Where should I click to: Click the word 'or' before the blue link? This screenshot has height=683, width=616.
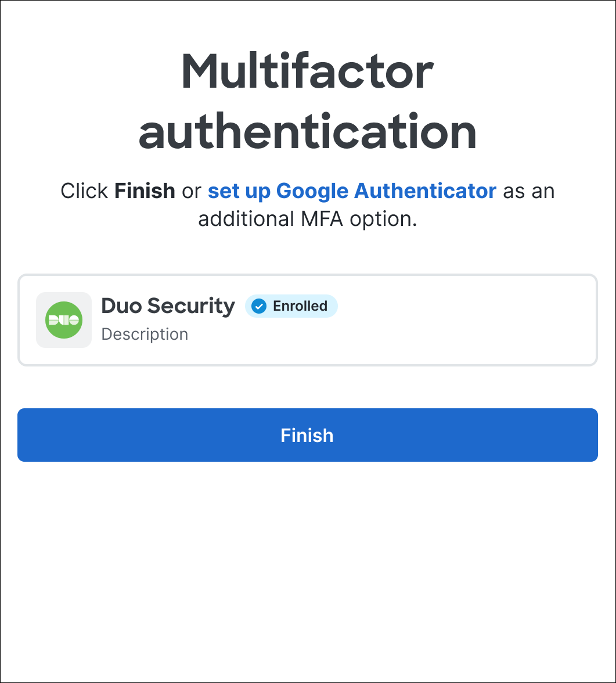click(x=192, y=190)
